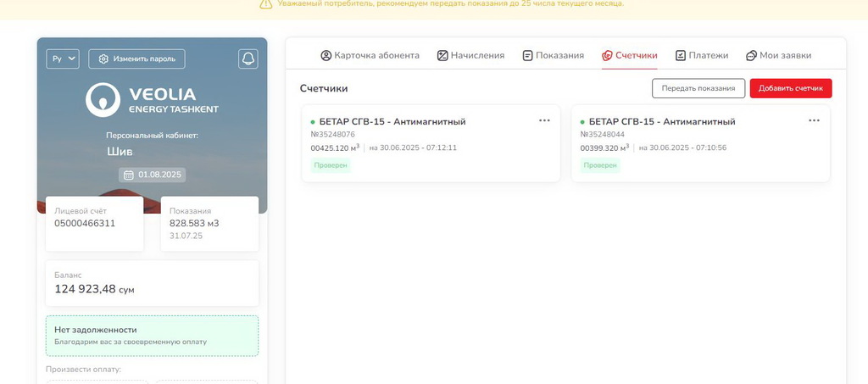Viewport: 868px width, 384px height.
Task: Click the red Добавить счетчик button
Action: coord(790,88)
